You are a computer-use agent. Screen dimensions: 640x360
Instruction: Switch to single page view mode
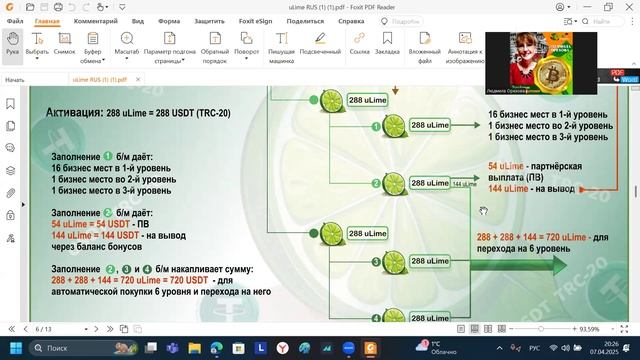[461, 329]
